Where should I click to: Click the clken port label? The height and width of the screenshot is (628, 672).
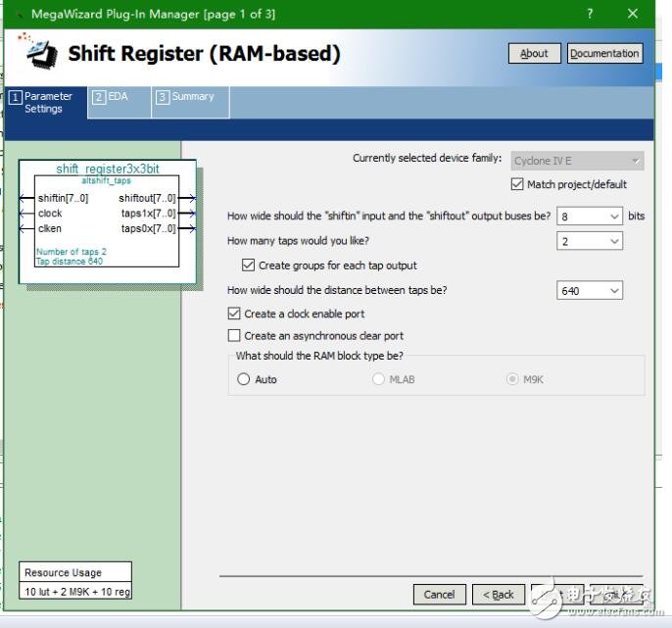coord(50,228)
